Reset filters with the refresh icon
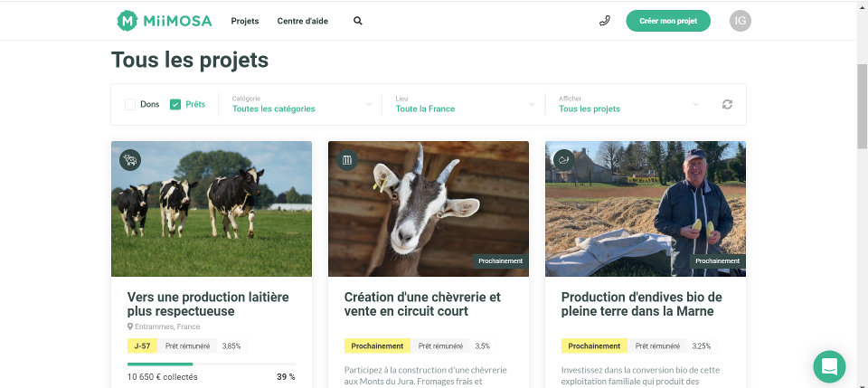Viewport: 868px width, 388px height. click(x=727, y=104)
